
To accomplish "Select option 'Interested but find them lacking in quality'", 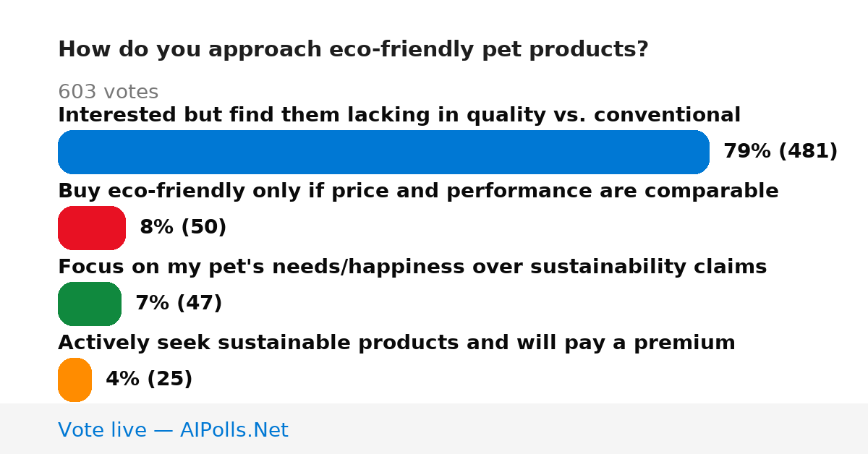I will pyautogui.click(x=399, y=116).
